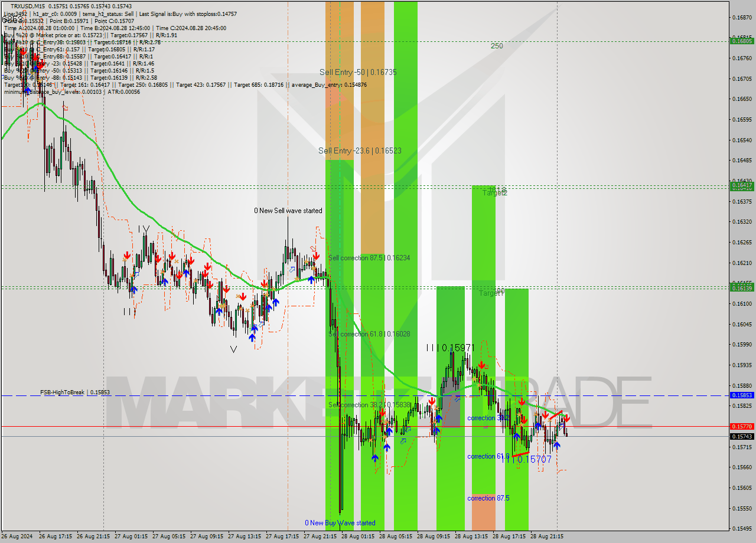Click the 0.16650 price axis tick

tap(742, 99)
